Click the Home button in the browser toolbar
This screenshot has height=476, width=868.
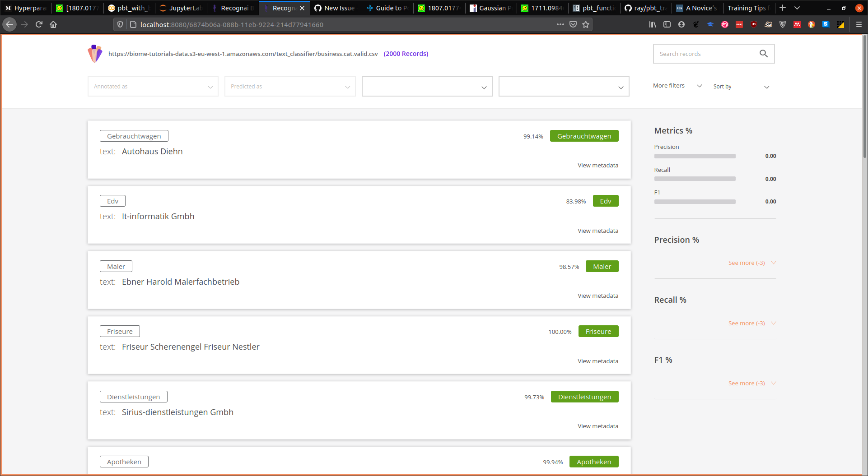[53, 24]
